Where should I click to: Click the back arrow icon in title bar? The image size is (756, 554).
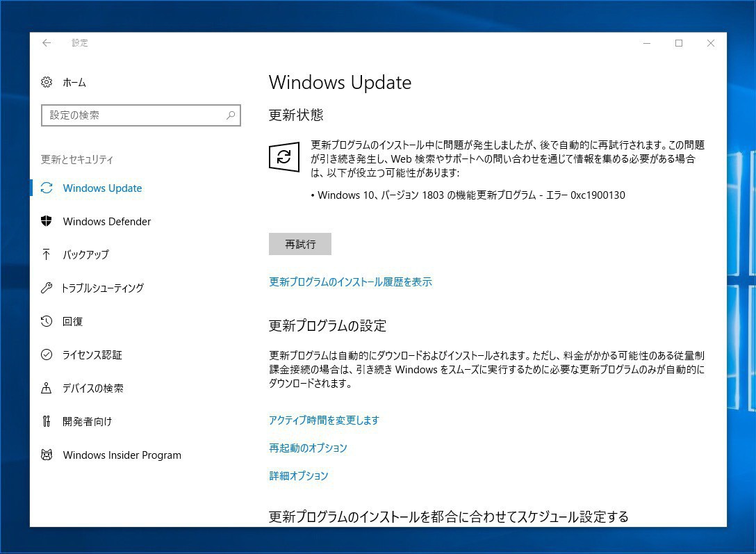click(47, 43)
